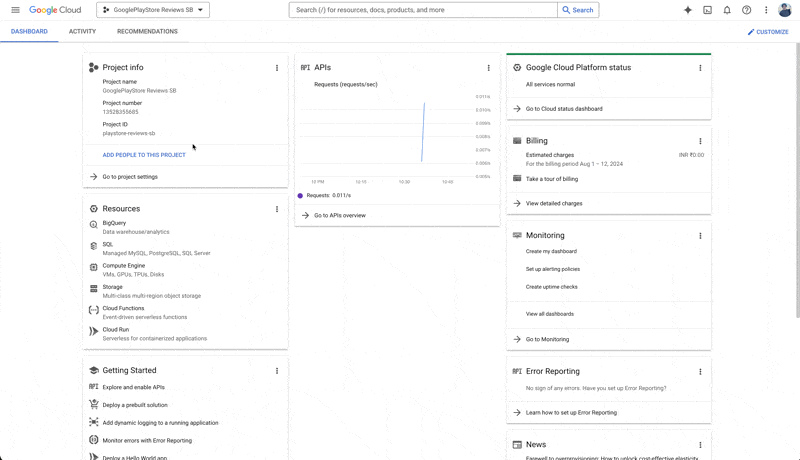Click Take a tour of billing

click(x=552, y=179)
